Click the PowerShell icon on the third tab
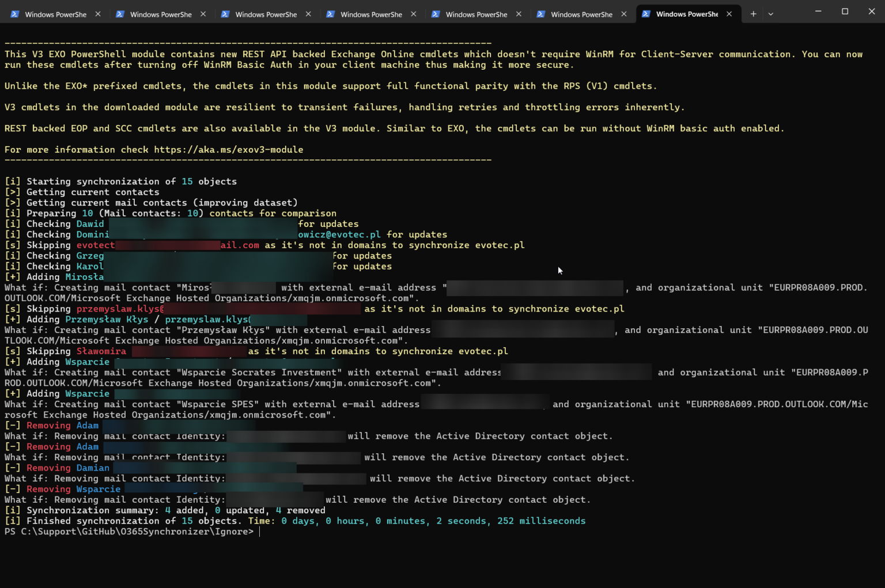 [225, 14]
